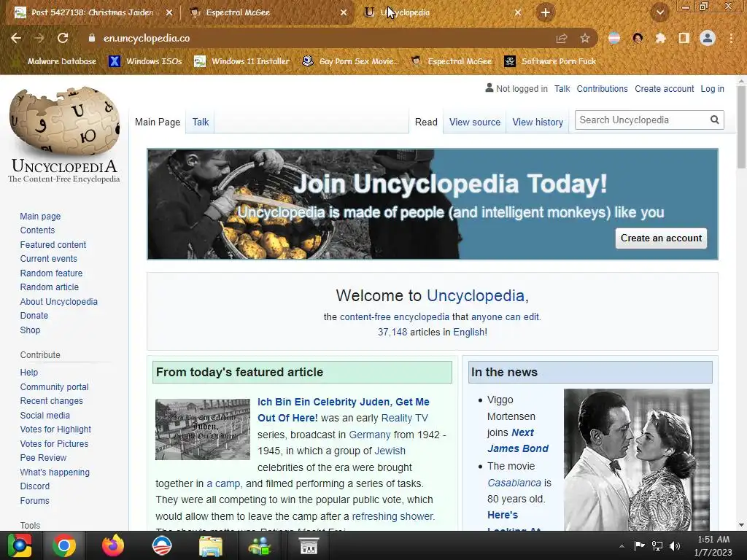Image resolution: width=747 pixels, height=560 pixels.
Task: Open the featured article camp thumbnail
Action: tap(203, 429)
